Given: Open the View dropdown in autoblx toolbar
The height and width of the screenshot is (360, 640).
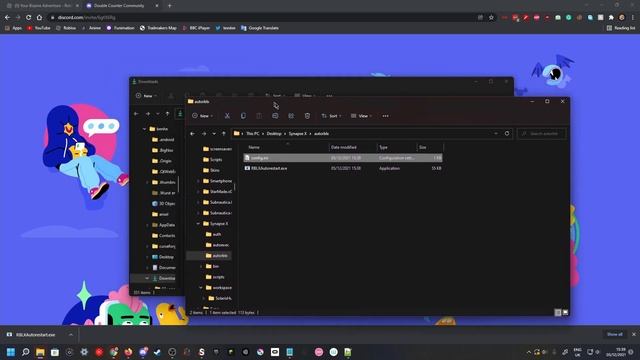Looking at the screenshot, I should 361,116.
